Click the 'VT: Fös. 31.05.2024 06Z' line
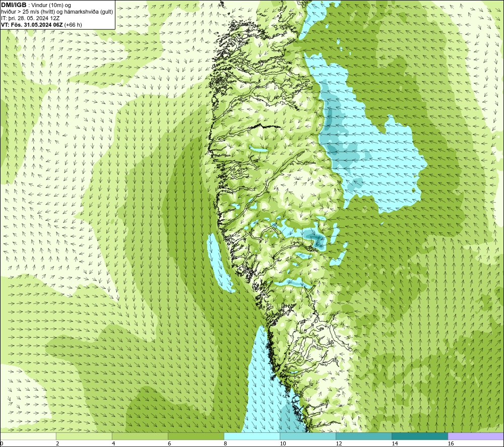The height and width of the screenshot is (447, 504). coord(32,25)
